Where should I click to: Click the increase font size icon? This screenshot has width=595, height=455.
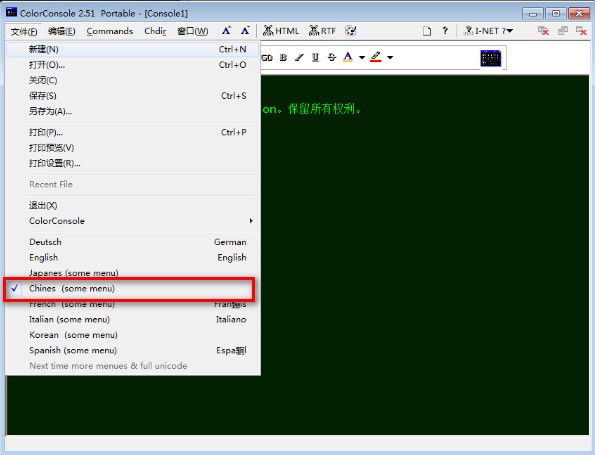click(226, 31)
